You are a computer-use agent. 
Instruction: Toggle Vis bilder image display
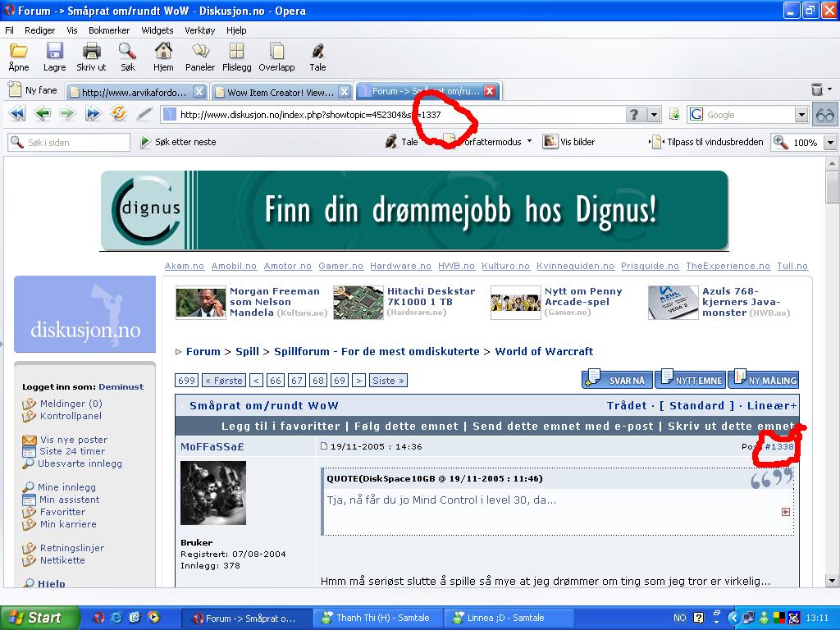569,142
